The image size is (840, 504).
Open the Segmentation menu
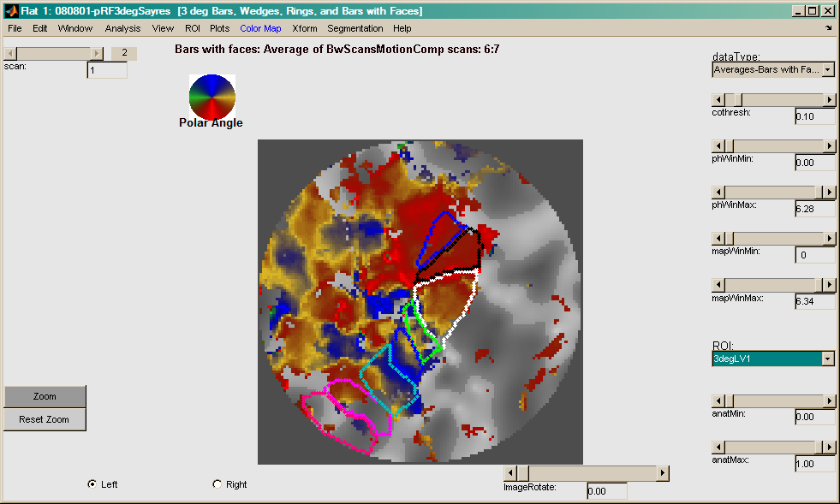(x=354, y=28)
